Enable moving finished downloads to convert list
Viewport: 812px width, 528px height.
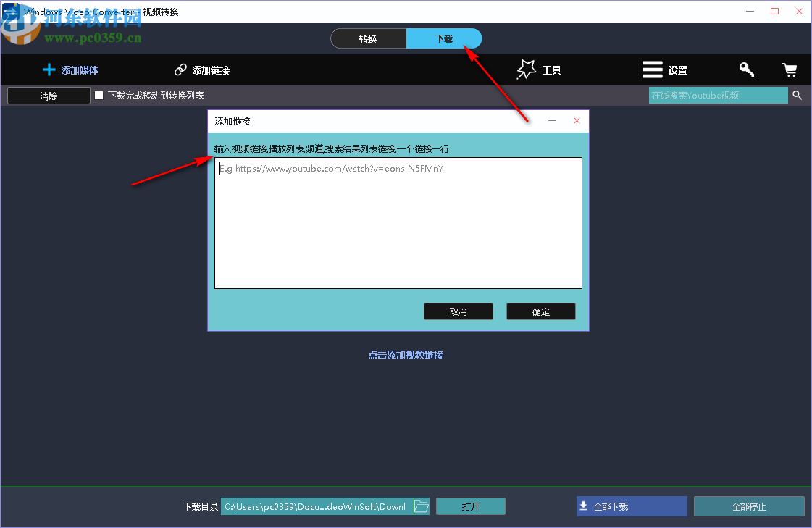pyautogui.click(x=99, y=94)
